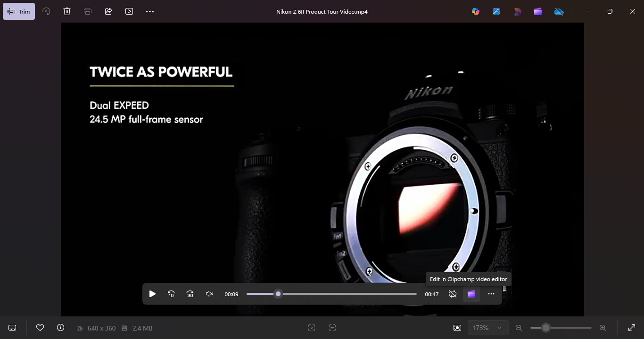Delete the file with the trash icon
644x339 pixels.
[67, 11]
